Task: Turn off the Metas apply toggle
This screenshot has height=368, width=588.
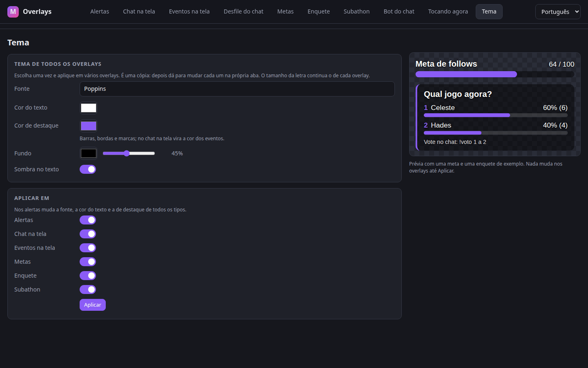Action: point(88,262)
